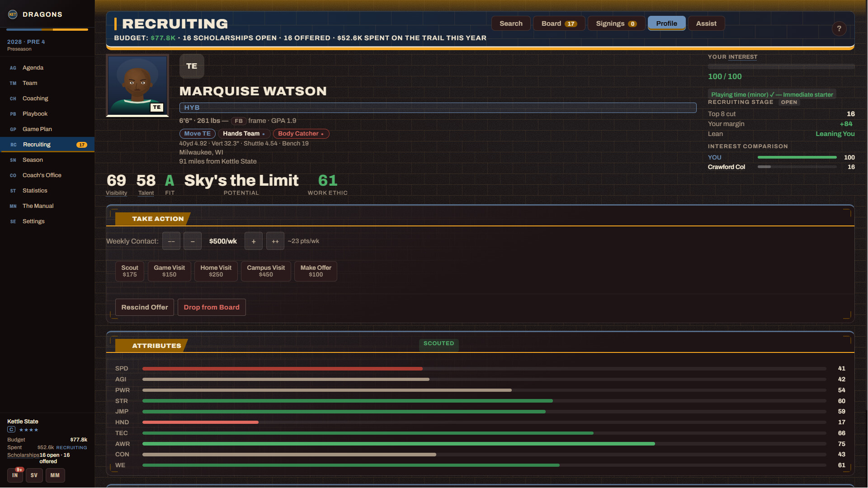Click the Dragons team logo icon
Image resolution: width=868 pixels, height=488 pixels.
(x=13, y=14)
